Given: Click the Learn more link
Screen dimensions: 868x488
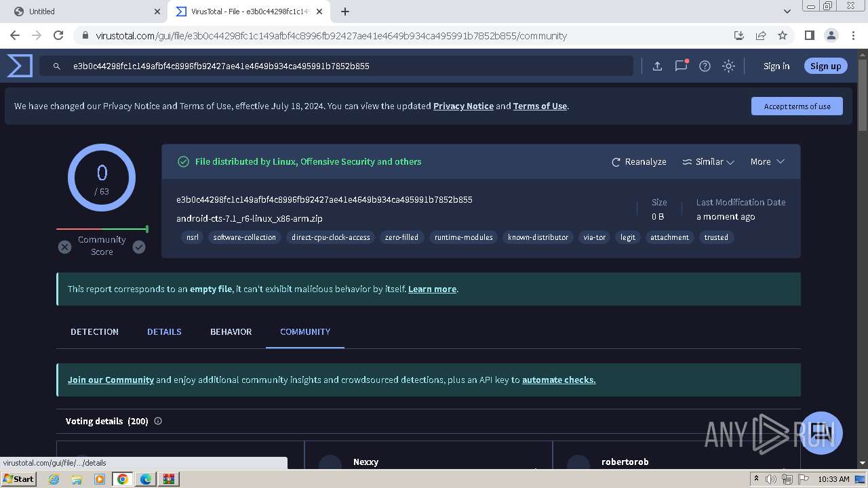Looking at the screenshot, I should (432, 289).
